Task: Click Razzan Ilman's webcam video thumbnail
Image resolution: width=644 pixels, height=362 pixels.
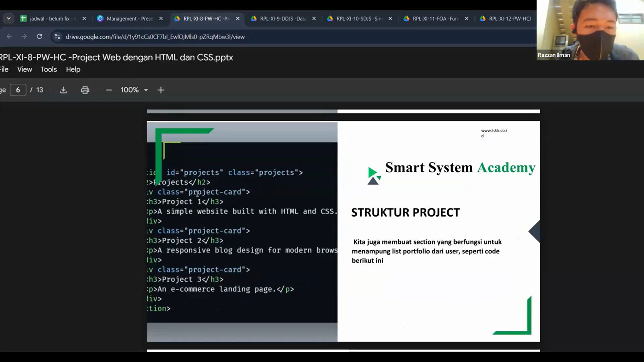Action: (590, 30)
